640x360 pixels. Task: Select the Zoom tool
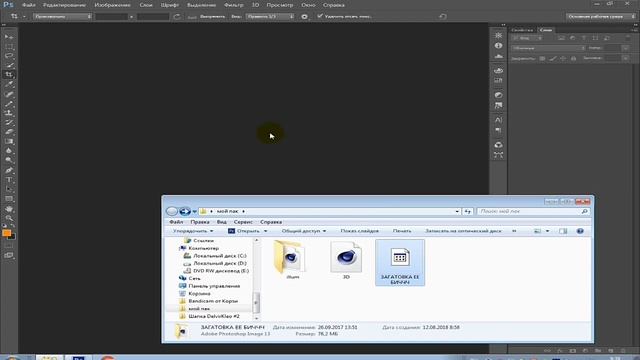pos(9,218)
